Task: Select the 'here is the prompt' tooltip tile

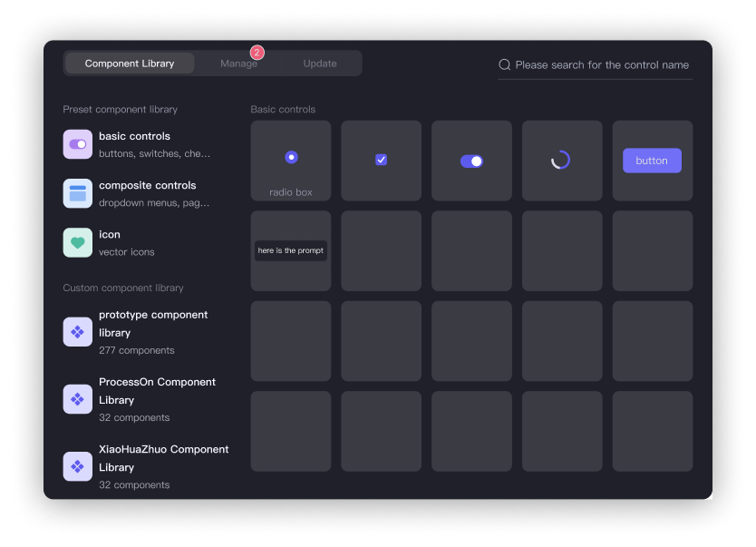Action: pos(291,250)
